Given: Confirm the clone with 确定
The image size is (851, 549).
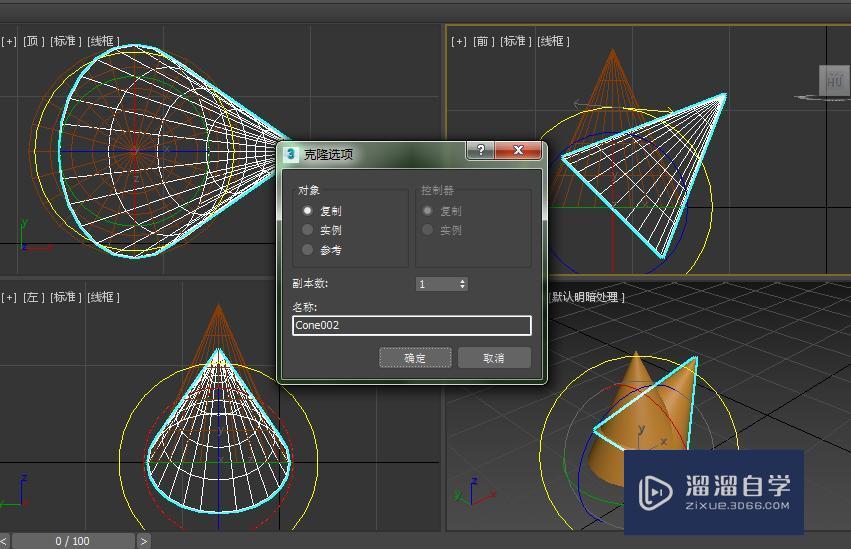Looking at the screenshot, I should click(x=415, y=358).
